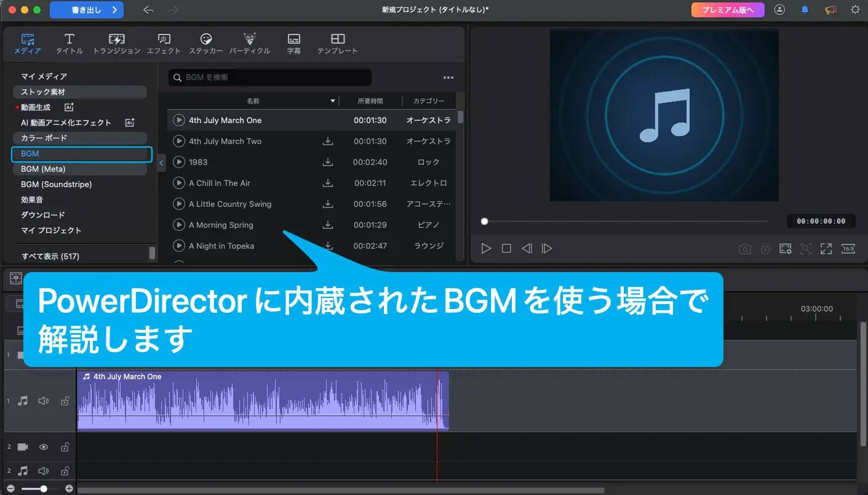Click the 書き出し export button

click(x=87, y=10)
